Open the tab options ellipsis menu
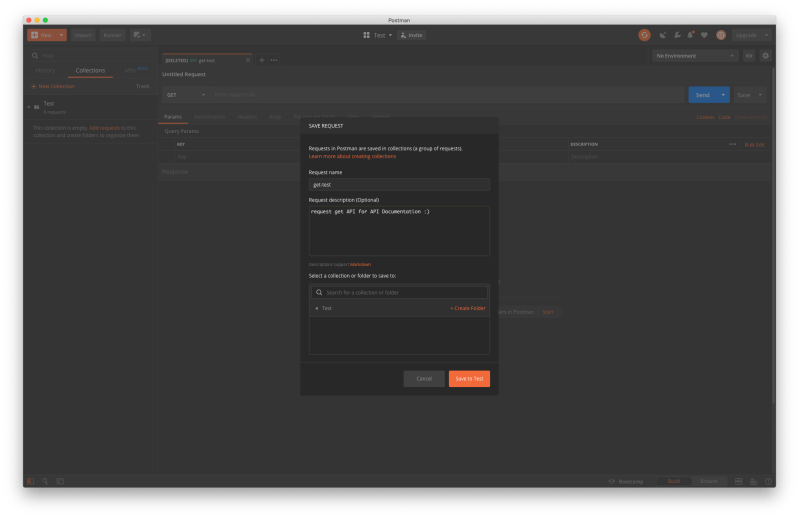The height and width of the screenshot is (518, 799). pos(274,60)
